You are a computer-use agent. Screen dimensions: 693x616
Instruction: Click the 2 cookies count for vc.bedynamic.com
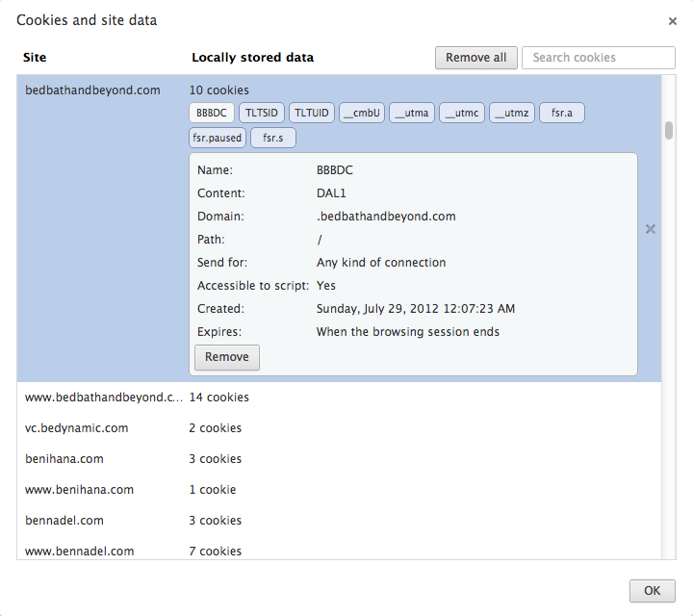click(x=216, y=428)
